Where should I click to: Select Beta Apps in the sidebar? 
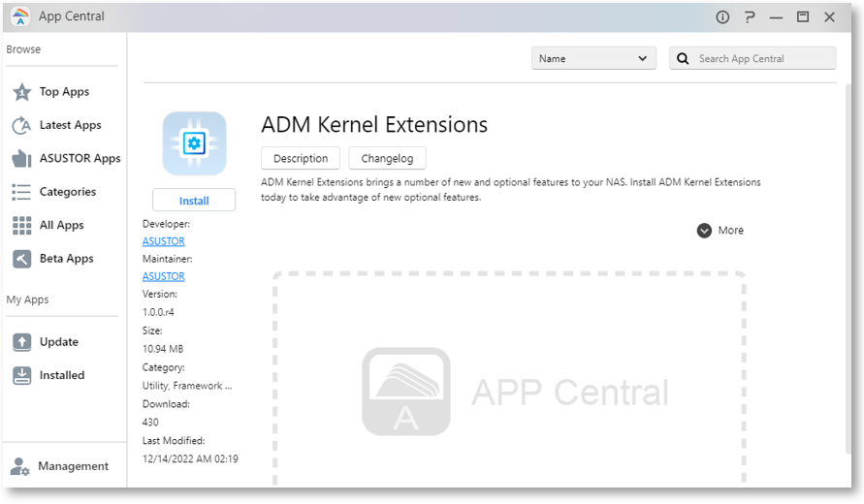(x=67, y=259)
